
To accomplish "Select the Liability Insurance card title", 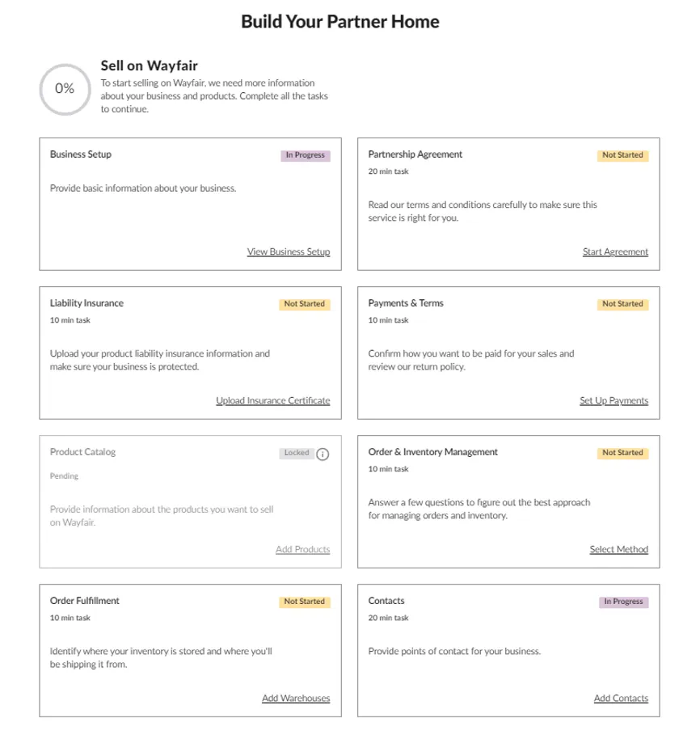I will point(86,303).
